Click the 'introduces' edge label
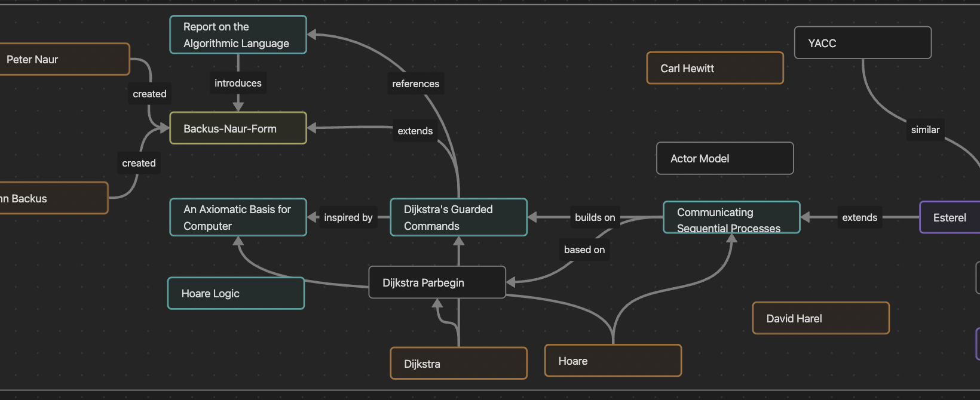The height and width of the screenshot is (400, 980). (238, 83)
